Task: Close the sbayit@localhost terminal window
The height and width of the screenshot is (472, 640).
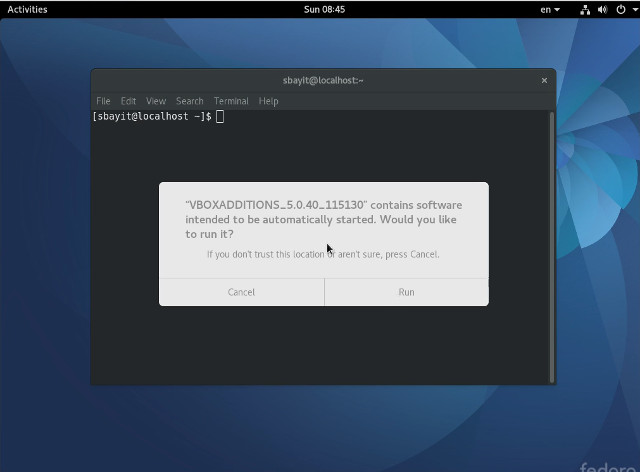Action: point(544,80)
